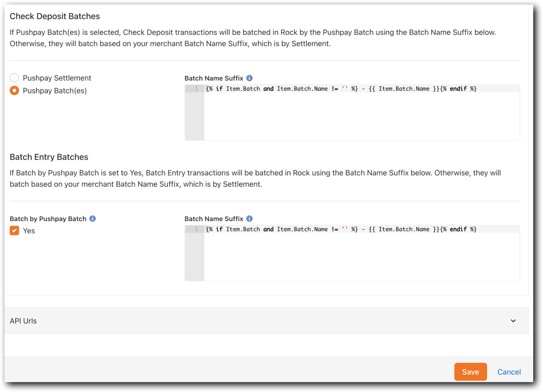
Task: Select line 1 in the Batch Entry suffix editor
Action: click(x=197, y=229)
